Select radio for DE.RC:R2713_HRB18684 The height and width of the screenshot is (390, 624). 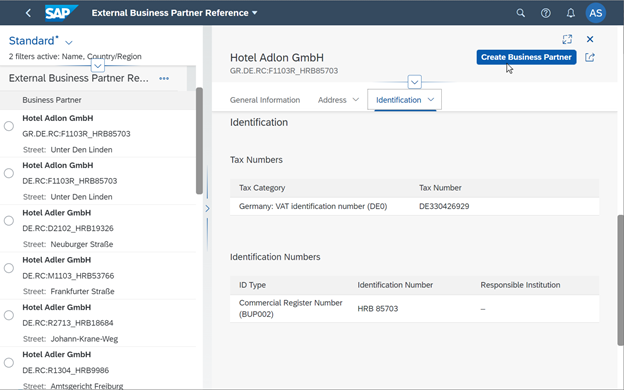pos(9,315)
